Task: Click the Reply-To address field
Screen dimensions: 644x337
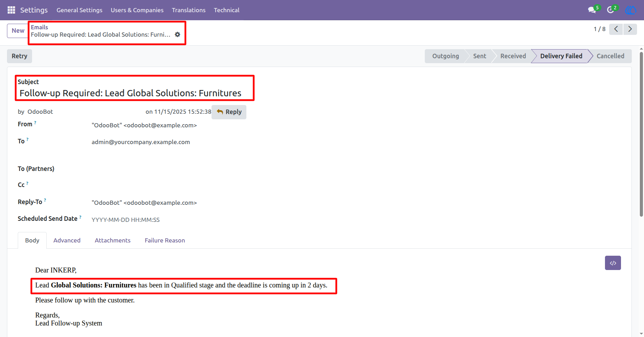Action: (x=144, y=203)
